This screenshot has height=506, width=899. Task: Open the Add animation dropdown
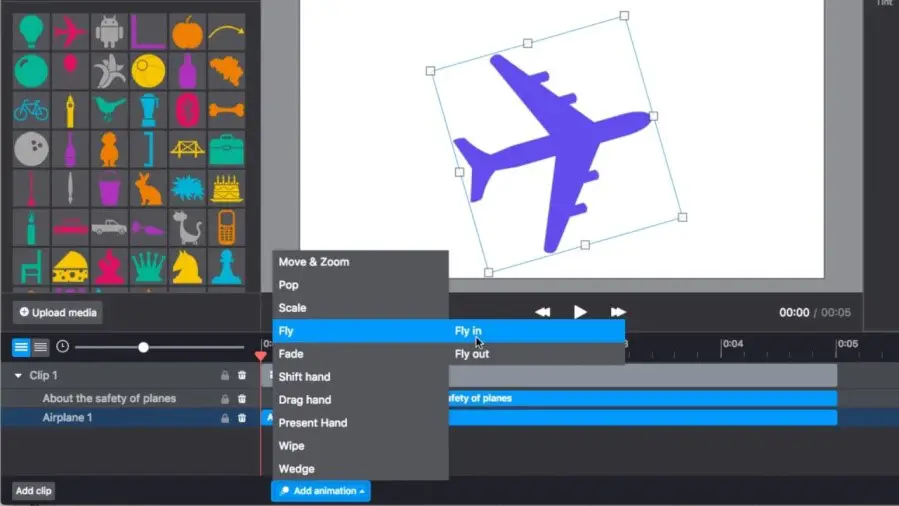[x=321, y=491]
